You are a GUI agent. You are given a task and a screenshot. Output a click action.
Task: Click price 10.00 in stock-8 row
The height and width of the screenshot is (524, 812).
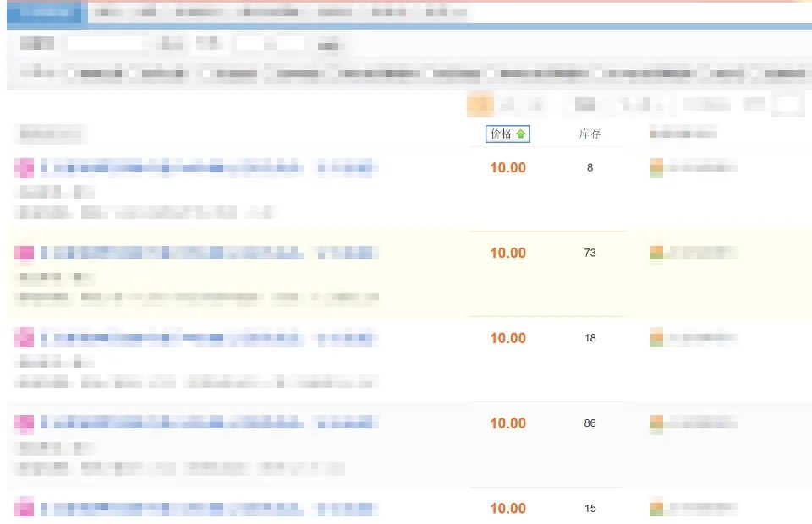(508, 167)
